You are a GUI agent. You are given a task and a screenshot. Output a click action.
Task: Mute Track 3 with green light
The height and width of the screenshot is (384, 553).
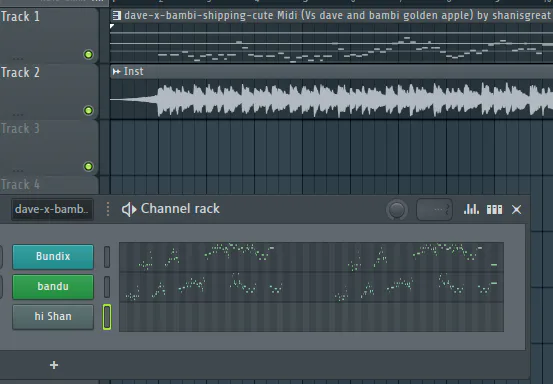point(88,166)
